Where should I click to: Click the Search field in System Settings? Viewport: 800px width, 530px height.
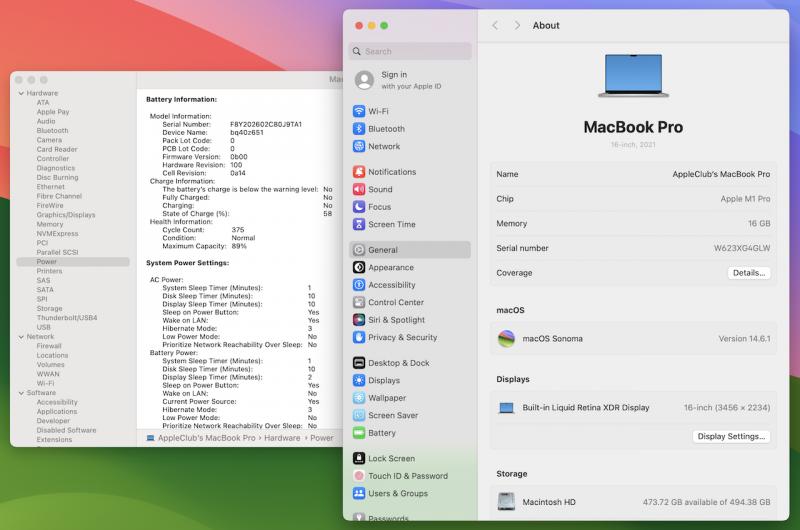click(410, 51)
